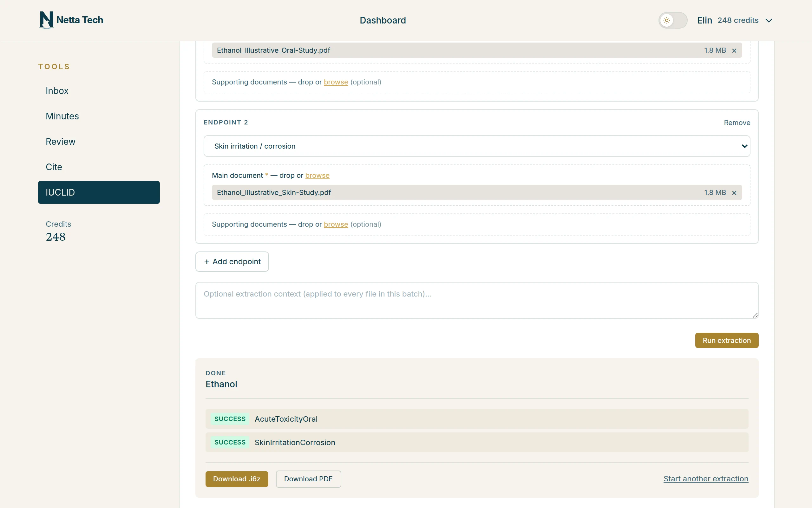Browse for Endpoint 2 main document
Viewport: 812px width, 508px height.
317,175
